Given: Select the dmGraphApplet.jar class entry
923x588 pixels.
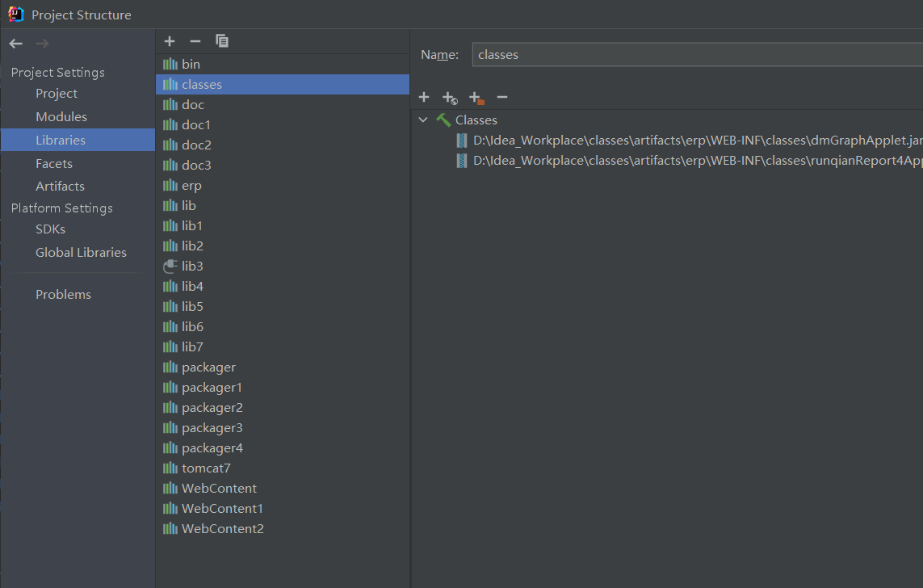Looking at the screenshot, I should click(x=694, y=141).
